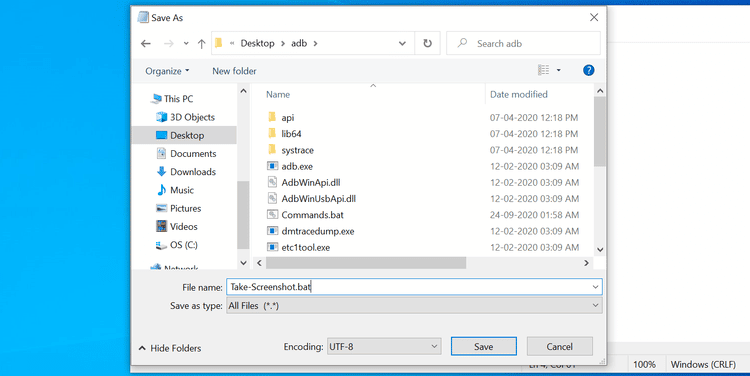This screenshot has width=750, height=376.
Task: Click the Desktop breadcrumb segment
Action: click(257, 44)
